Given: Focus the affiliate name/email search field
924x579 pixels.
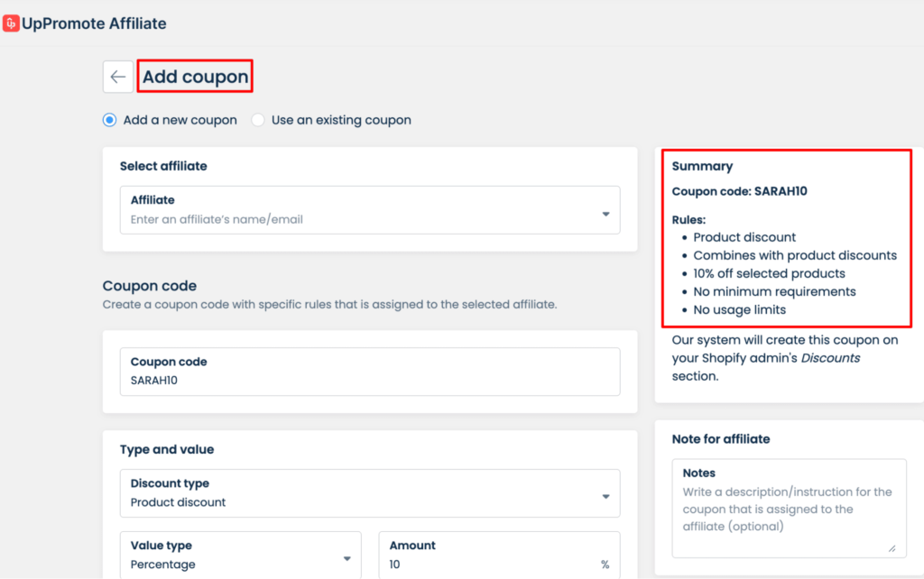Looking at the screenshot, I should [x=361, y=219].
